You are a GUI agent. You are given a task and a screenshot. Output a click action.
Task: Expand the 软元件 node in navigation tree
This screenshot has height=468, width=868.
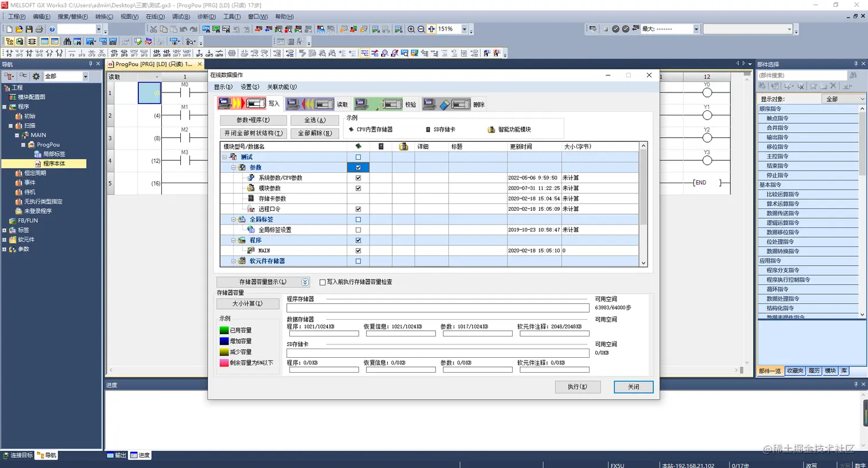coord(5,239)
